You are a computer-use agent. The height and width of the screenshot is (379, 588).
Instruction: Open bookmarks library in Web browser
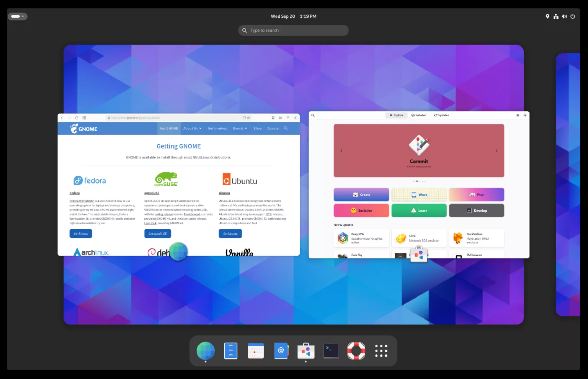281,118
